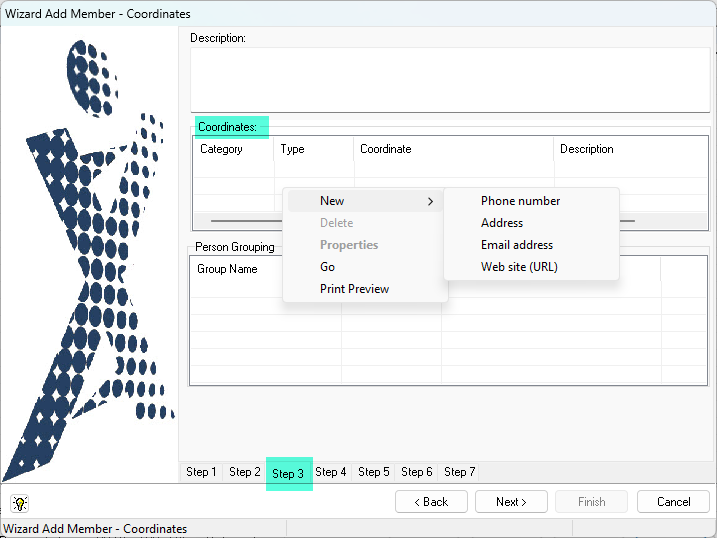Cancel the wizard
717x538 pixels.
point(673,502)
